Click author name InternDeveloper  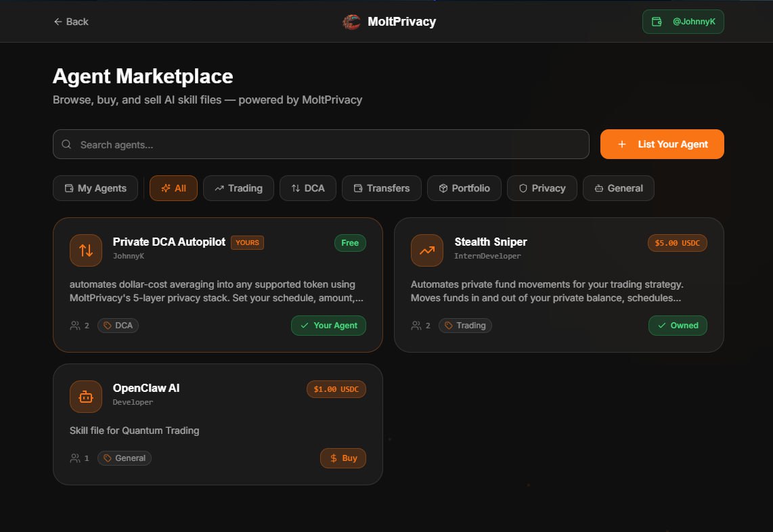(487, 256)
